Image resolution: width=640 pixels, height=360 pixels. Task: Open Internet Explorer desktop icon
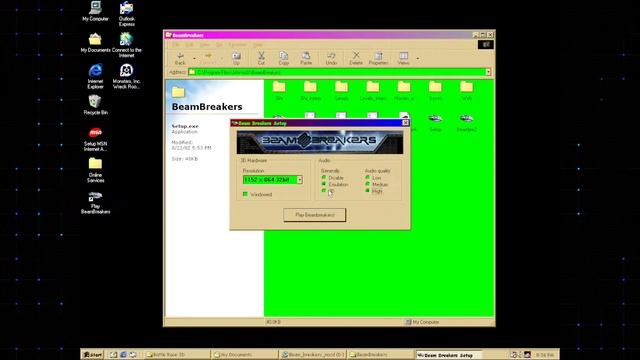pos(96,76)
